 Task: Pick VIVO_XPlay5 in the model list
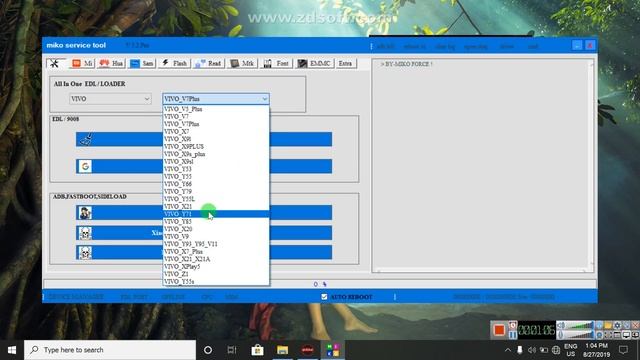coord(216,267)
